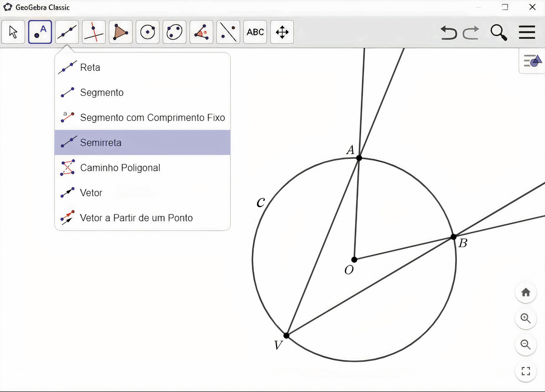
Task: Choose Reta from line tools menu
Action: point(142,67)
